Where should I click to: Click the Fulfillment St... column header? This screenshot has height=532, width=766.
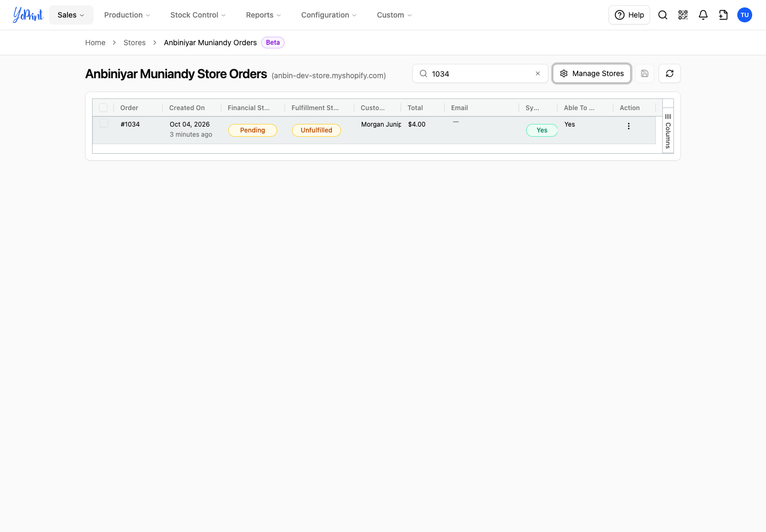click(x=315, y=107)
